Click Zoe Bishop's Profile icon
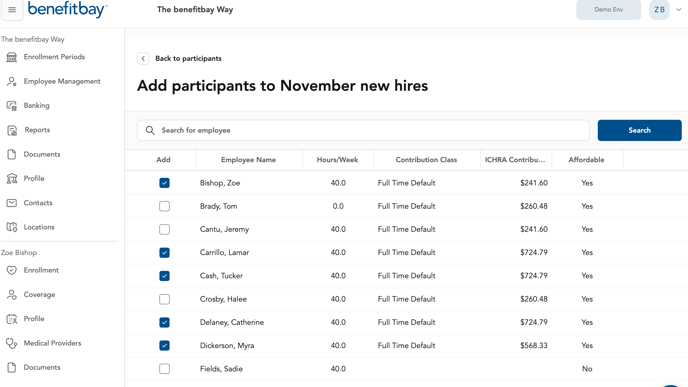The image size is (688, 387). pyautogui.click(x=12, y=319)
